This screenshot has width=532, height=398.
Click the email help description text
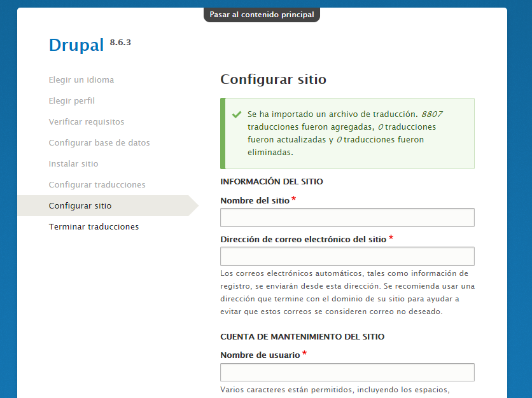point(347,292)
